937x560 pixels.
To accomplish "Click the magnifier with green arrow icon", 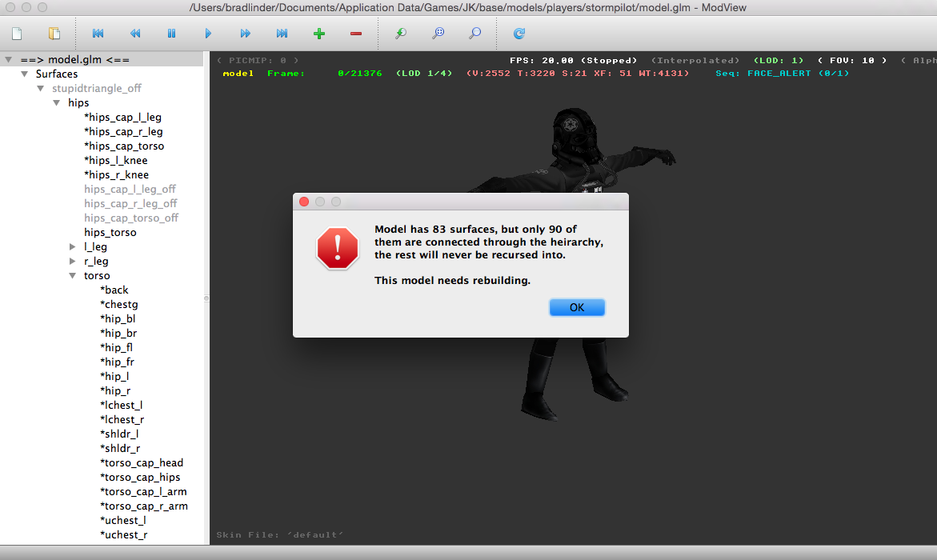I will coord(401,34).
